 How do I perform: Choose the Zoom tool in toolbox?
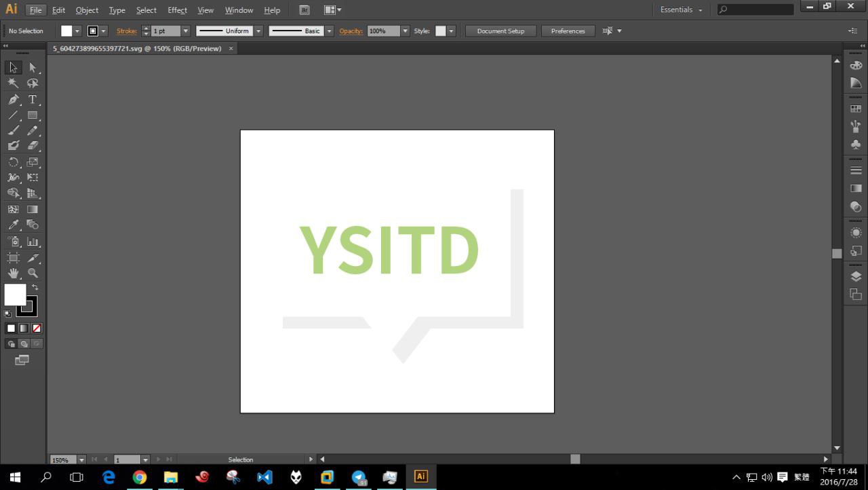click(32, 273)
